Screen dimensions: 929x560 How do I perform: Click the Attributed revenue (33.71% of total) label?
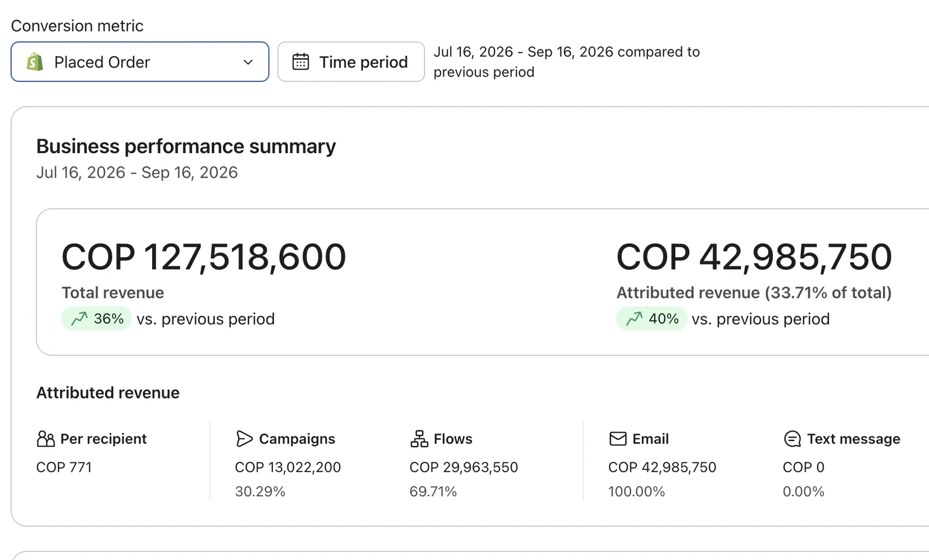[754, 292]
